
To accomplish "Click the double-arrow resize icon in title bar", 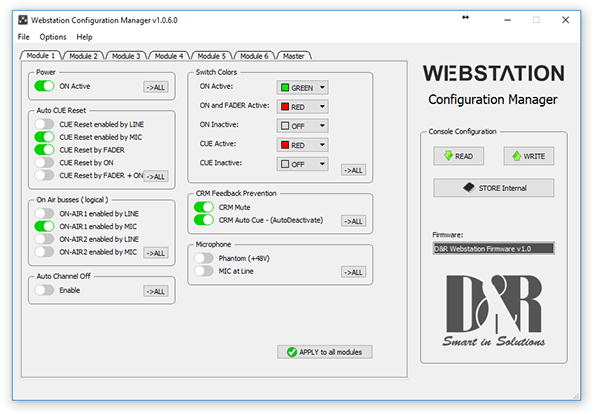I will [x=466, y=17].
